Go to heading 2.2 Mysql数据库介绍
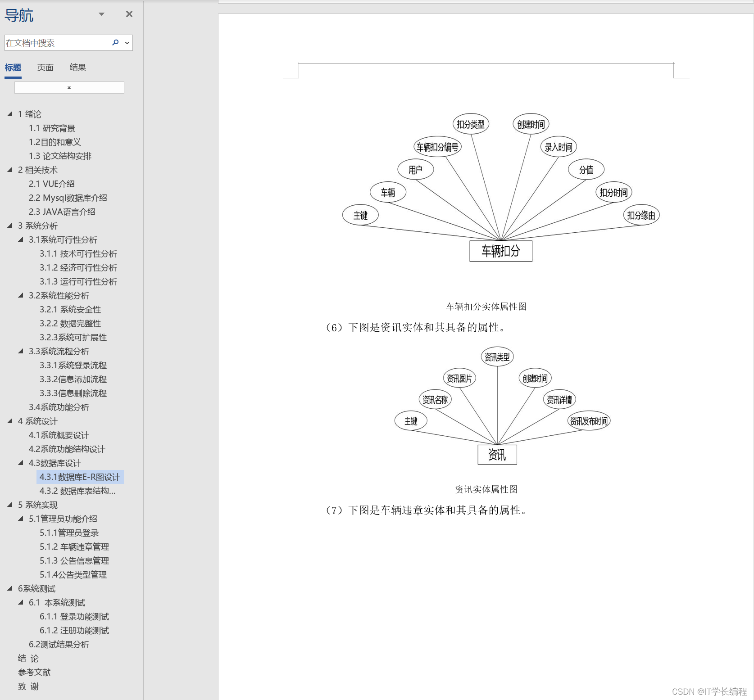 pyautogui.click(x=68, y=198)
